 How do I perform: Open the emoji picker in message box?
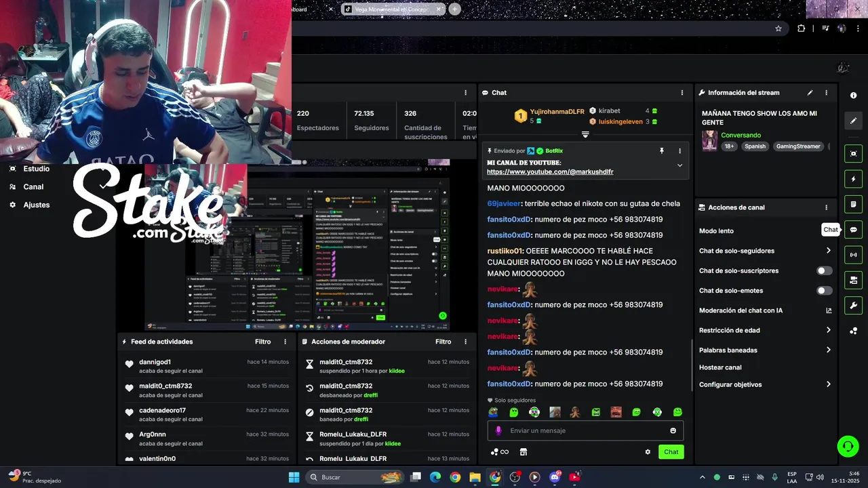click(x=673, y=430)
